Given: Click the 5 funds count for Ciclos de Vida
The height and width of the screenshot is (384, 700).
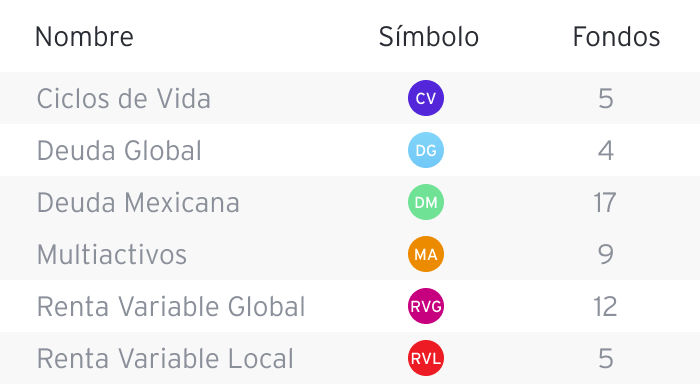Looking at the screenshot, I should pos(606,99).
